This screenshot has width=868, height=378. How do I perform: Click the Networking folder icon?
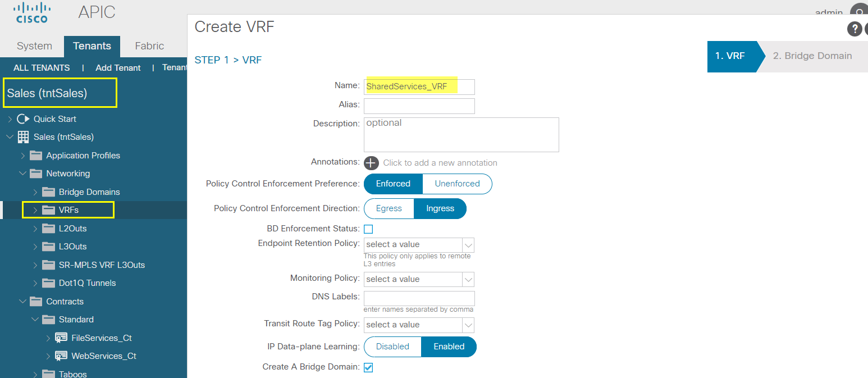(x=36, y=173)
